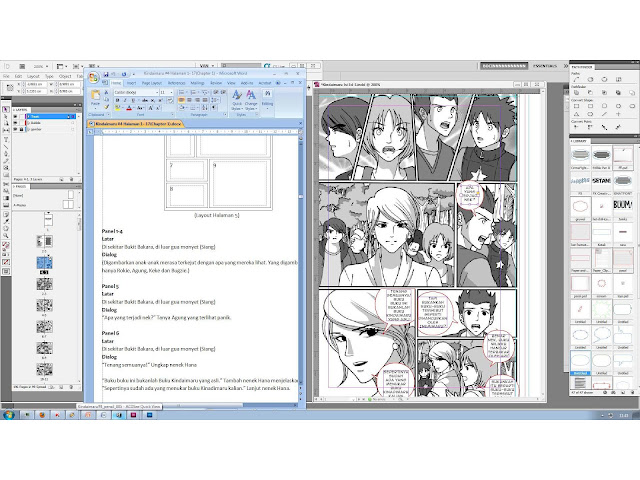
Task: Toggle superscript in Word's Font group
Action: [x=159, y=100]
